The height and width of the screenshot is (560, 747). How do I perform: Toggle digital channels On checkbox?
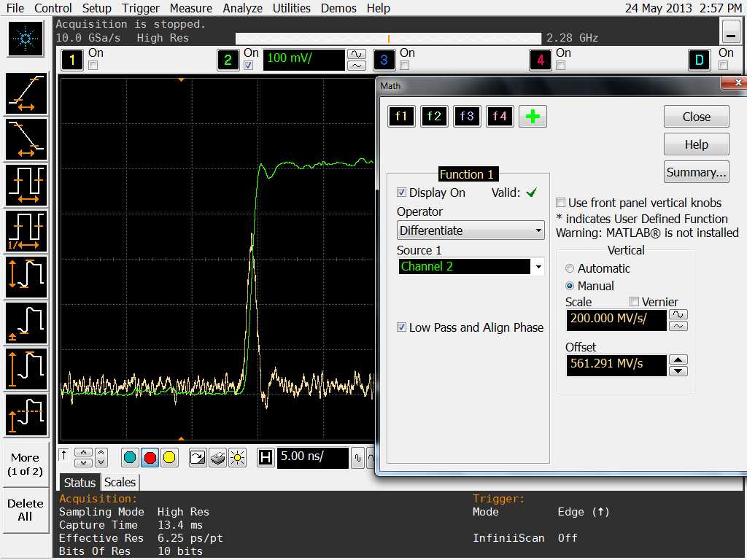pos(723,66)
